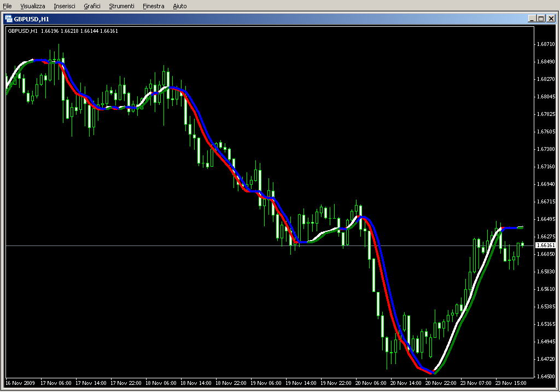Minimize the GBPUSD,H1 chart window

[x=532, y=19]
